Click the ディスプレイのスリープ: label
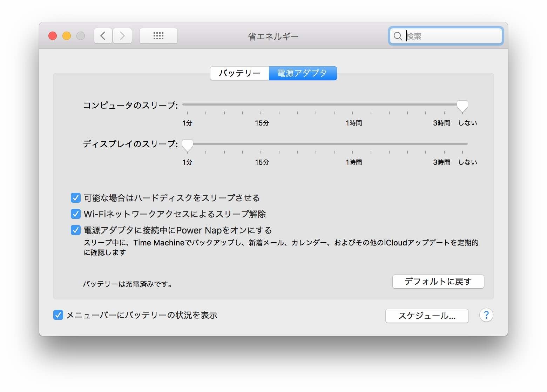The image size is (547, 392). [130, 144]
